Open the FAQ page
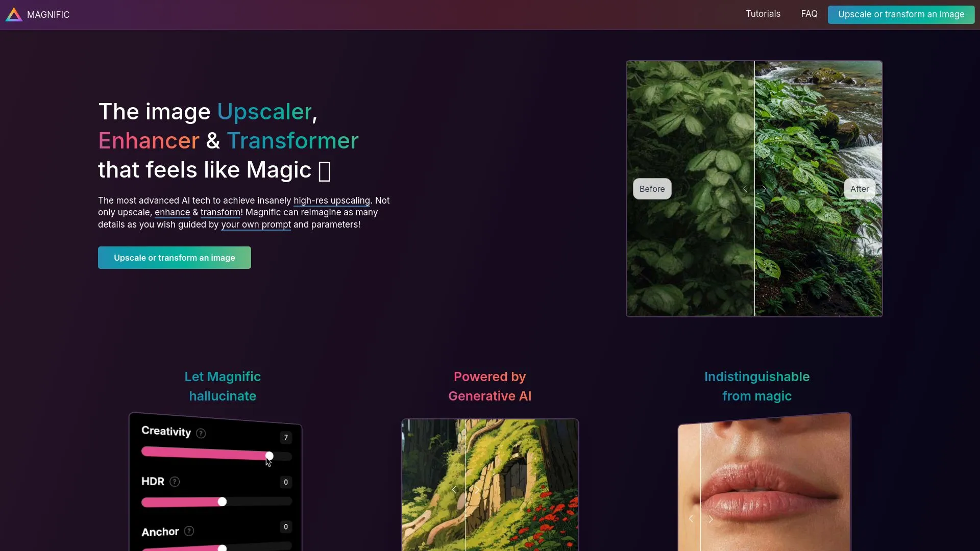Viewport: 980px width, 551px height. [x=810, y=14]
